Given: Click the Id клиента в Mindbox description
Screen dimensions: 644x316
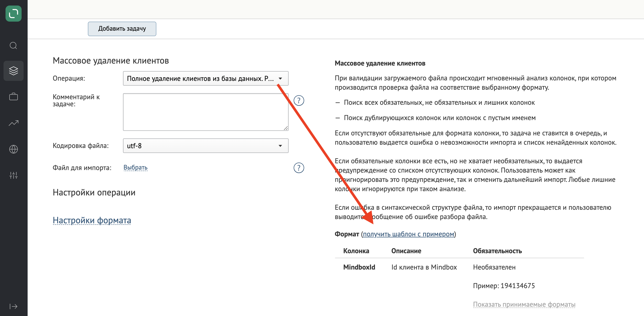Looking at the screenshot, I should pyautogui.click(x=424, y=267).
